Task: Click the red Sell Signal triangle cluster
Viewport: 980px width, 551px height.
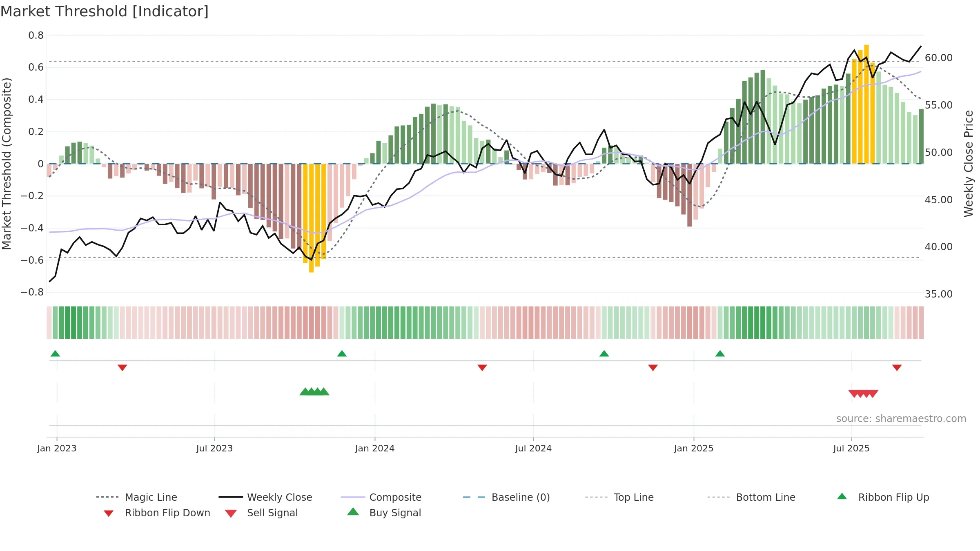Action: coord(863,393)
